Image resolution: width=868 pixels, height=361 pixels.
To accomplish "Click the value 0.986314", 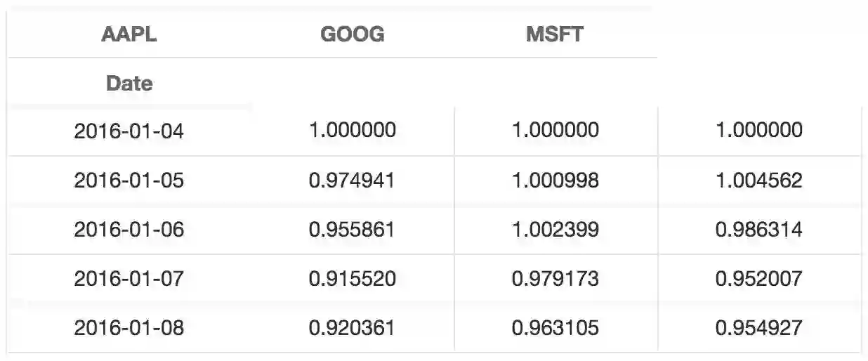I will [758, 230].
